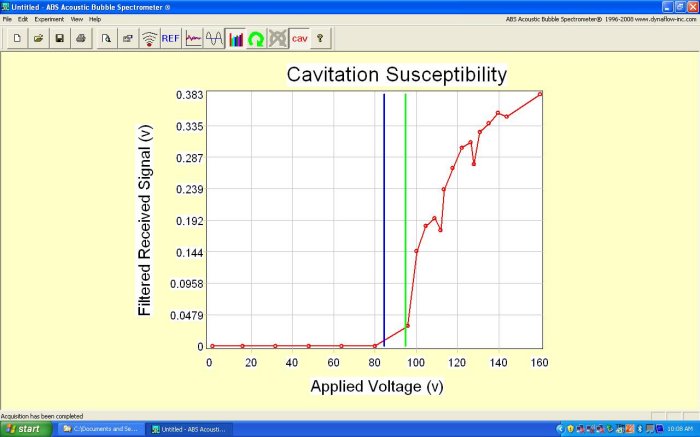Click the New document toolbar icon

coord(17,39)
